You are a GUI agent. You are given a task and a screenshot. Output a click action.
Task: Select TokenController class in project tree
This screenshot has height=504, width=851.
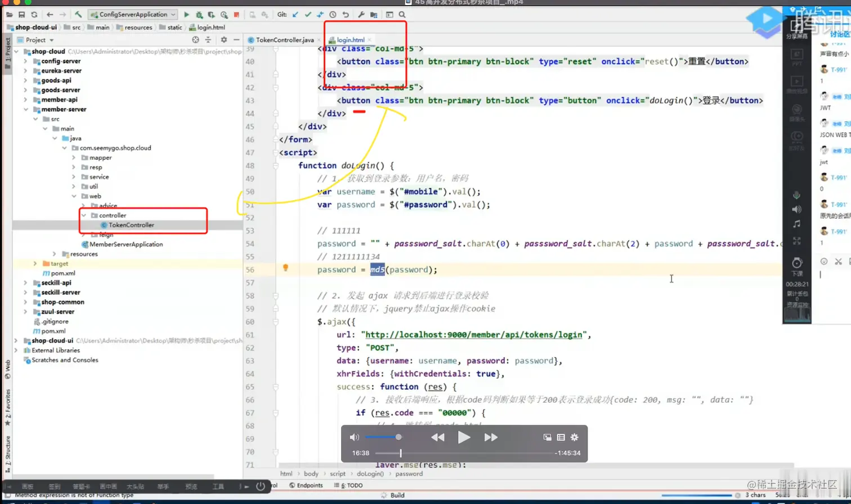coord(127,225)
